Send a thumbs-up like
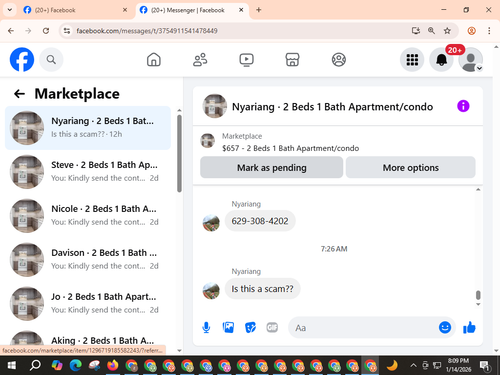This screenshot has width=500, height=375. [x=469, y=328]
